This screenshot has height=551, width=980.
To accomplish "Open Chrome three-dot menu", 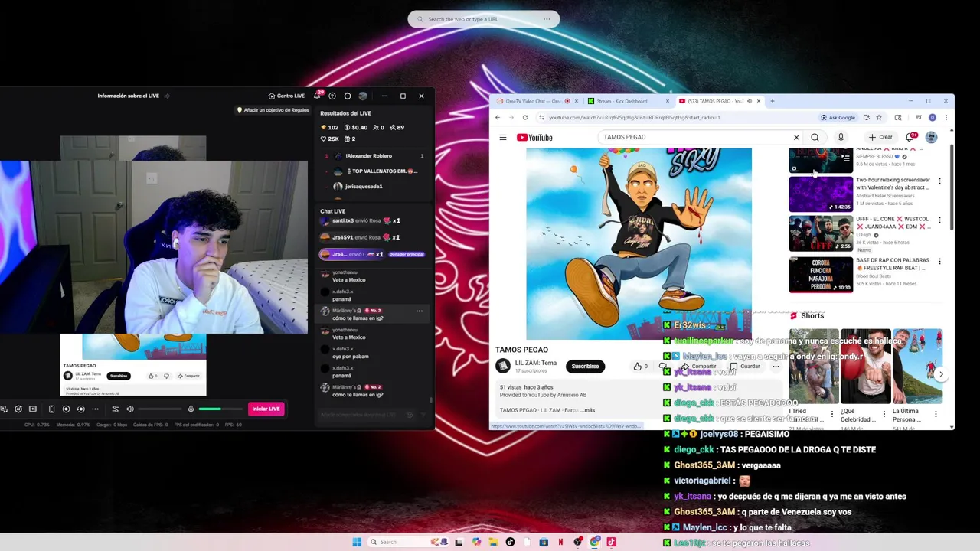I will pos(946,117).
